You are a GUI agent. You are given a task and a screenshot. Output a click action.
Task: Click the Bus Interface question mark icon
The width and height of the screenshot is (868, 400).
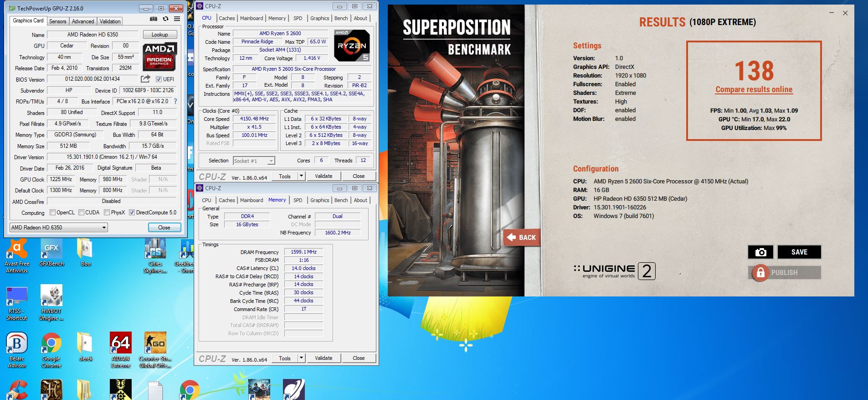click(x=175, y=101)
